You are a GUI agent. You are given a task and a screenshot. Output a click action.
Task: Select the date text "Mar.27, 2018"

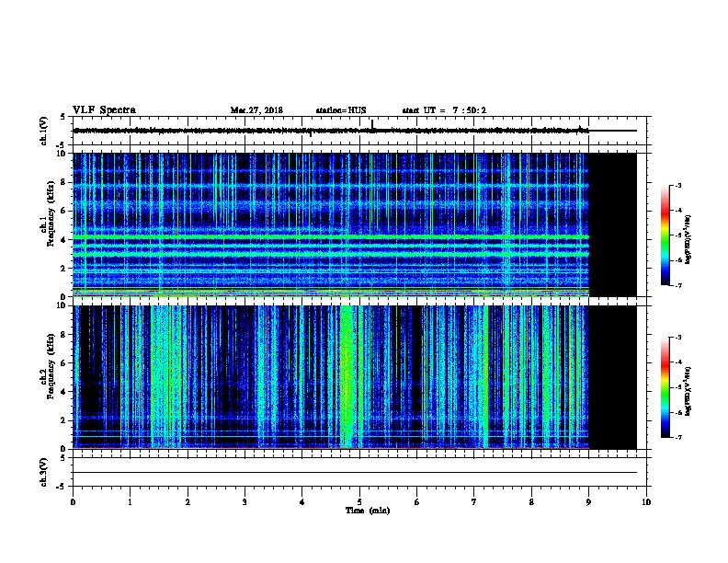(x=256, y=110)
